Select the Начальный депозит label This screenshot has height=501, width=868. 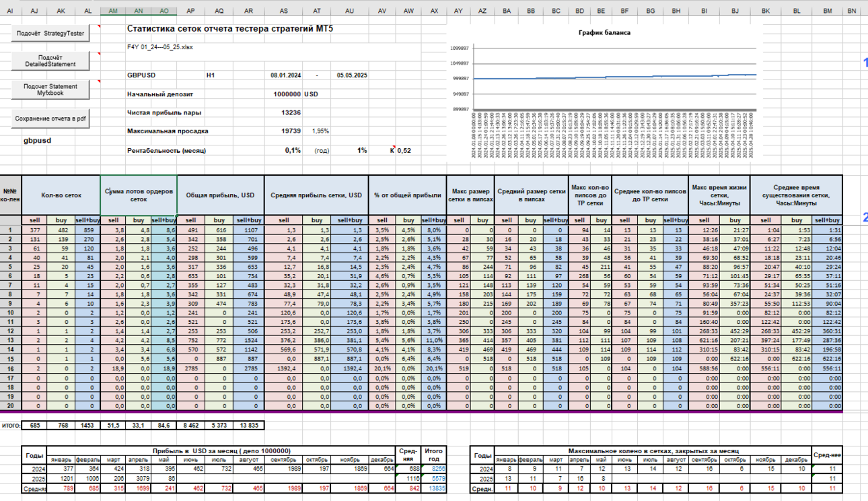(160, 94)
